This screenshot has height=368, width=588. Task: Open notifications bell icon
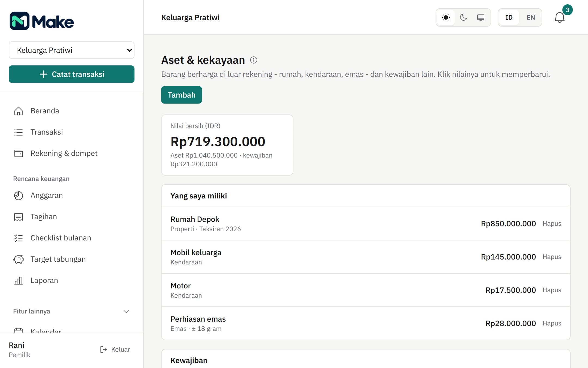tap(560, 17)
